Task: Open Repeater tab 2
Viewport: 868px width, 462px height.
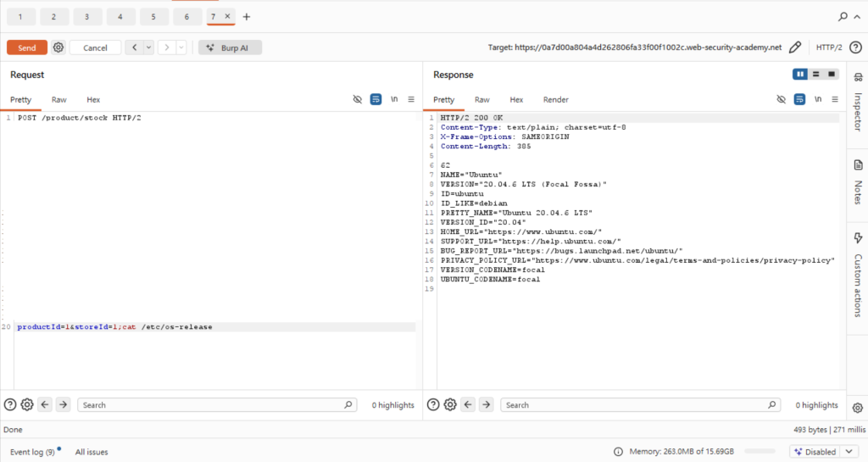Action: (x=53, y=17)
